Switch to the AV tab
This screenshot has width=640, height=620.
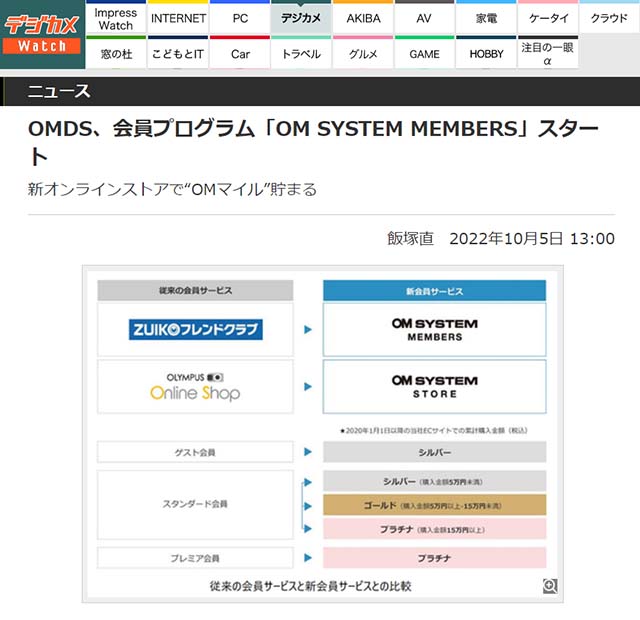(424, 18)
